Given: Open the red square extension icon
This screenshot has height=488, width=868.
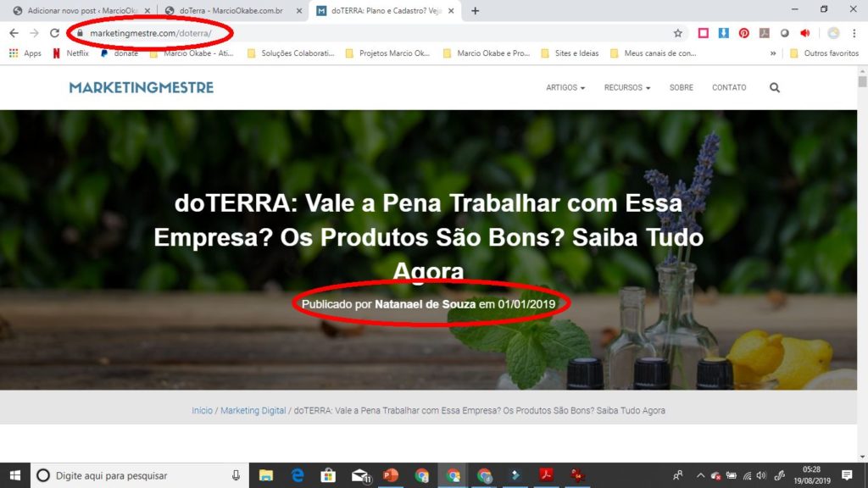Looking at the screenshot, I should (x=703, y=33).
